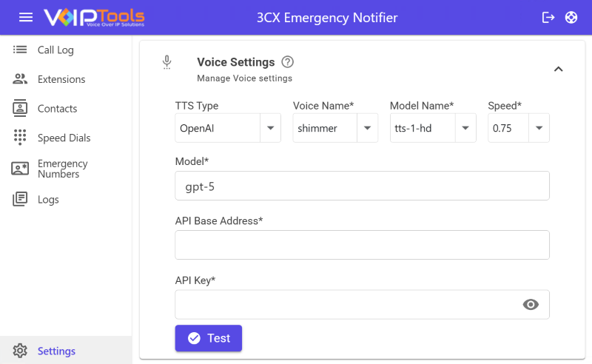
Task: Click the support lifebuoy icon
Action: (x=571, y=17)
